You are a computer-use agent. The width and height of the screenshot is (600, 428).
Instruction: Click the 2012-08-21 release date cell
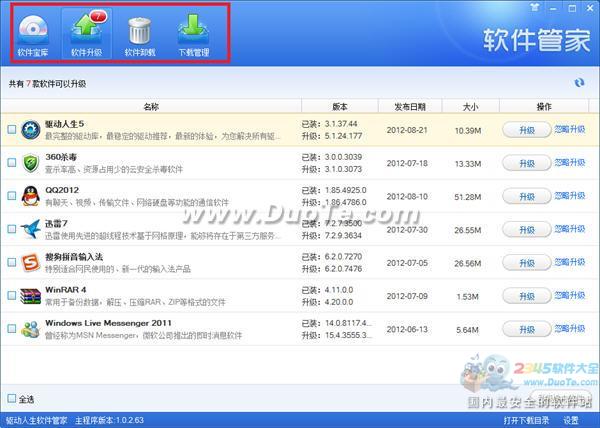(x=407, y=130)
